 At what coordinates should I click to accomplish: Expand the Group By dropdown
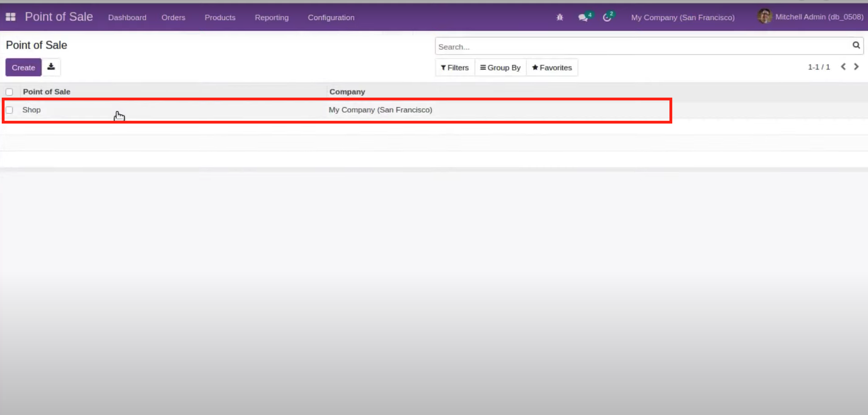[x=500, y=68]
